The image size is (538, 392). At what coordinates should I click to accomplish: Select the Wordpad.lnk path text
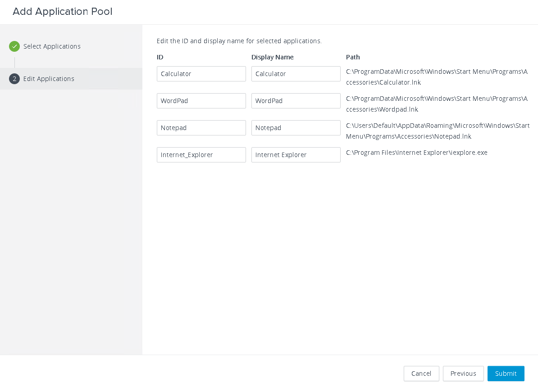437,104
